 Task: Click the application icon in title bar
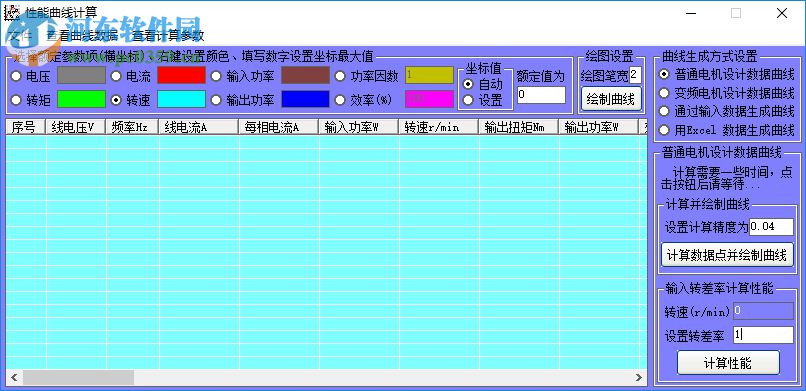(x=12, y=13)
